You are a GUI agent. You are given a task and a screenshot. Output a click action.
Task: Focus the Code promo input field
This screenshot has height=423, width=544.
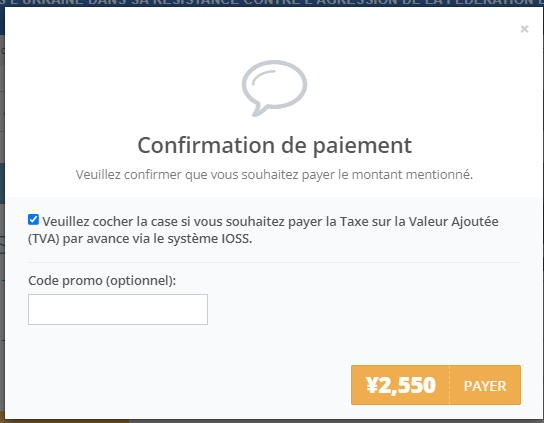tap(118, 310)
